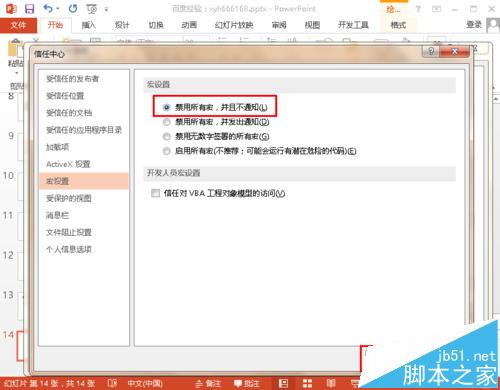Open the 幻灯片放映 ribbon tab
500x390 pixels.
coord(234,25)
